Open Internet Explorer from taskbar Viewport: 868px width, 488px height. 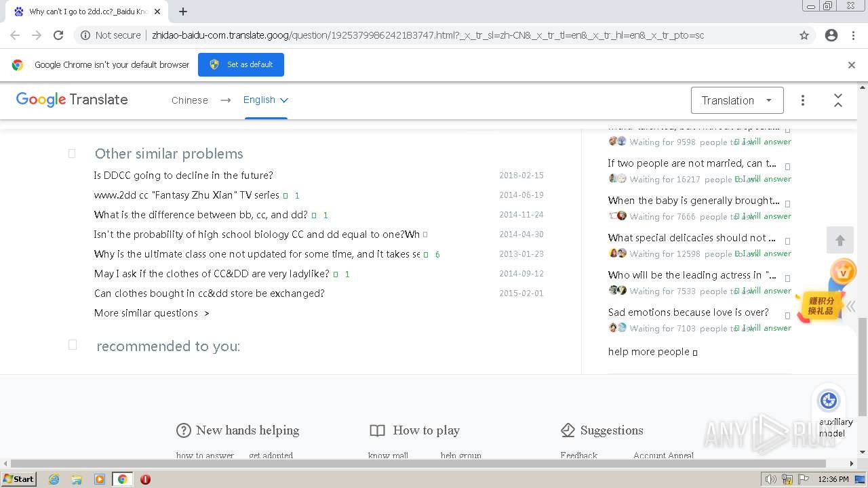pyautogui.click(x=54, y=479)
